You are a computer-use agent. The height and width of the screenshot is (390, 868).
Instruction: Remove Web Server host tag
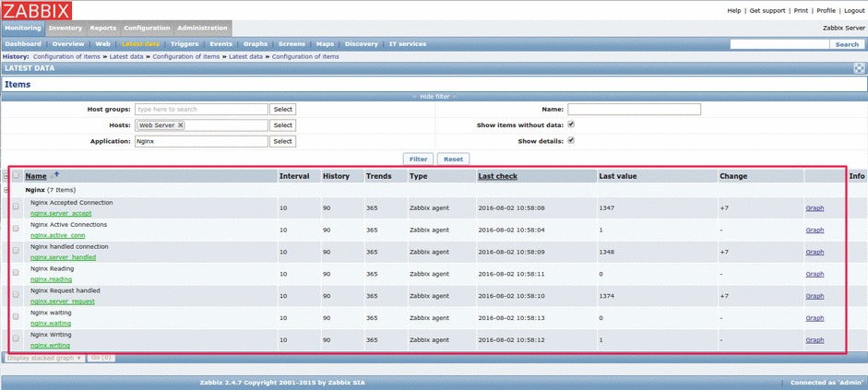pos(181,125)
